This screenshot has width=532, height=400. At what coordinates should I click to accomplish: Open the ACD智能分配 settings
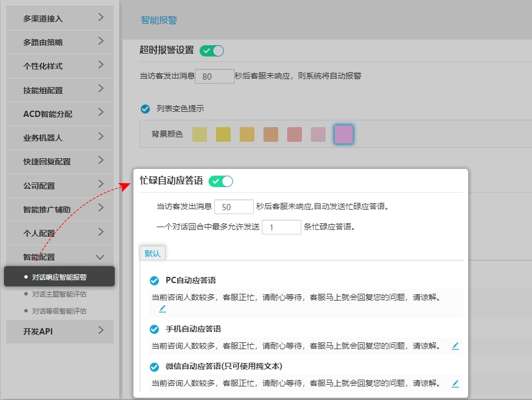[x=59, y=113]
